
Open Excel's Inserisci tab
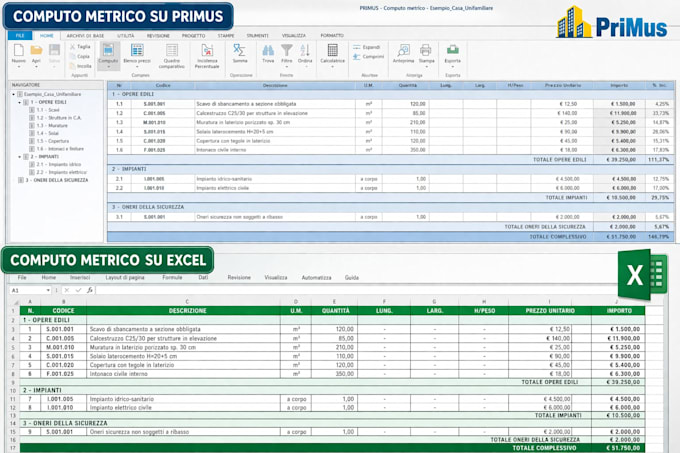80,277
